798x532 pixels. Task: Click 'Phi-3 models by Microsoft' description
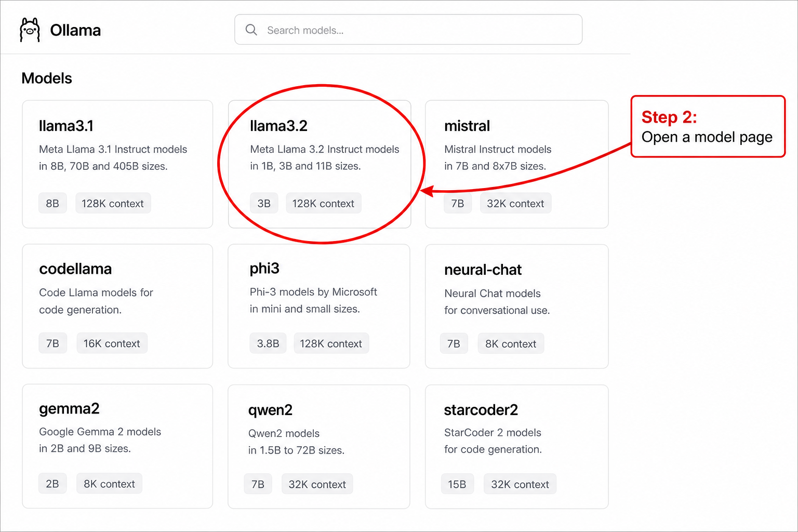[x=313, y=292]
